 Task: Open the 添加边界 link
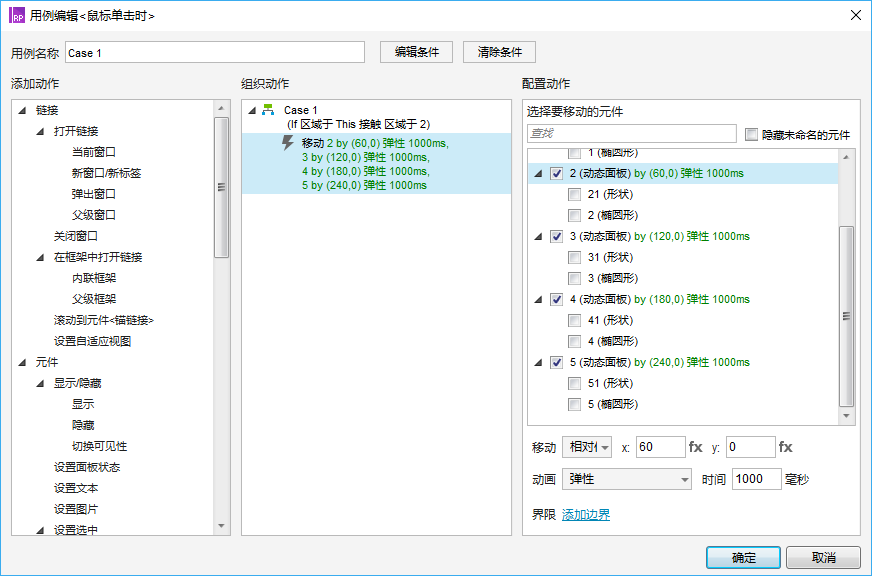pos(586,515)
